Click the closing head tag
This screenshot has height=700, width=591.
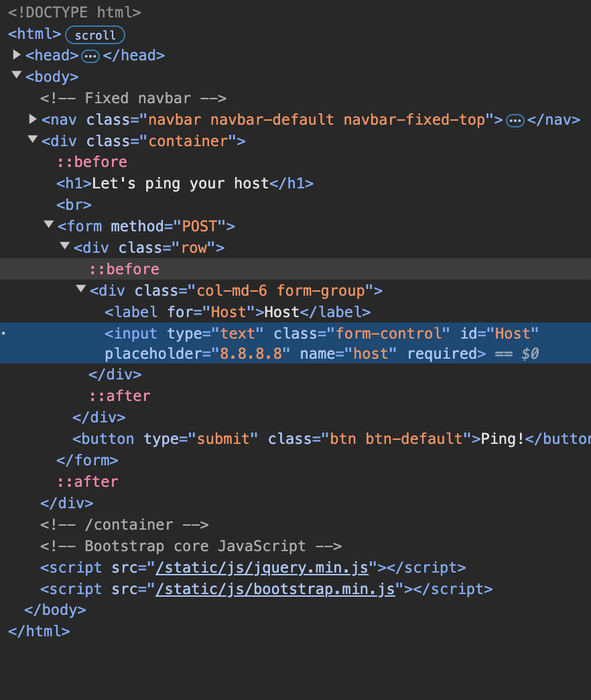[134, 56]
